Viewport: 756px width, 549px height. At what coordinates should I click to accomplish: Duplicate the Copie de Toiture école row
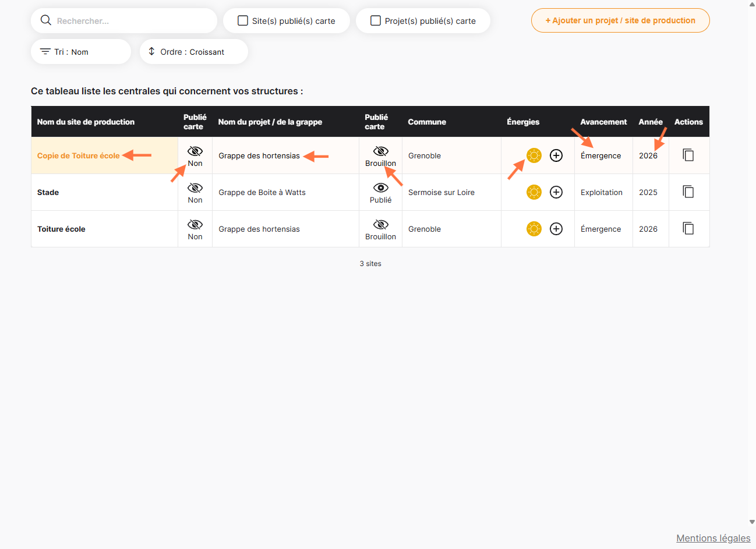tap(688, 155)
